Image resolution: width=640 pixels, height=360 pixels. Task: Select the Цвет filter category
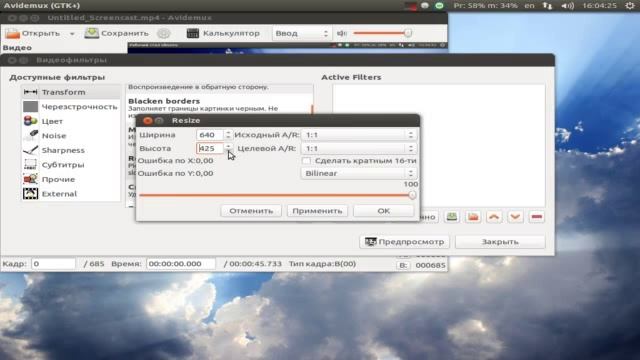tap(71, 121)
